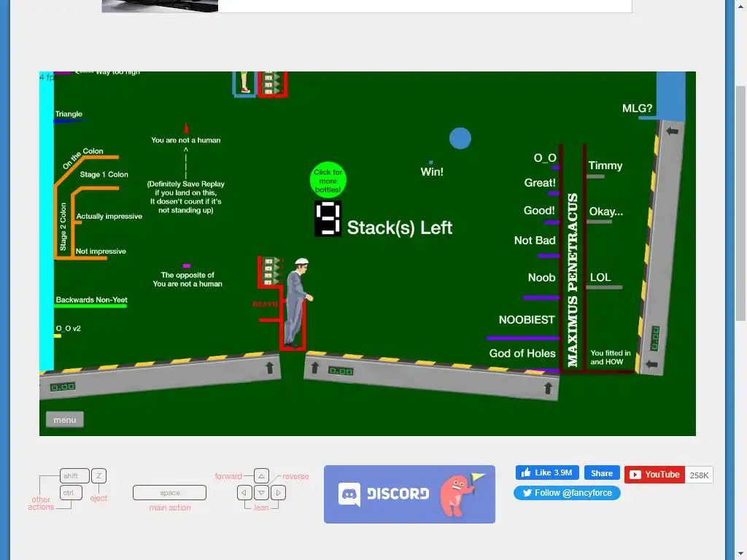Click the 'Timmy' label
The height and width of the screenshot is (560, 747).
pos(605,166)
